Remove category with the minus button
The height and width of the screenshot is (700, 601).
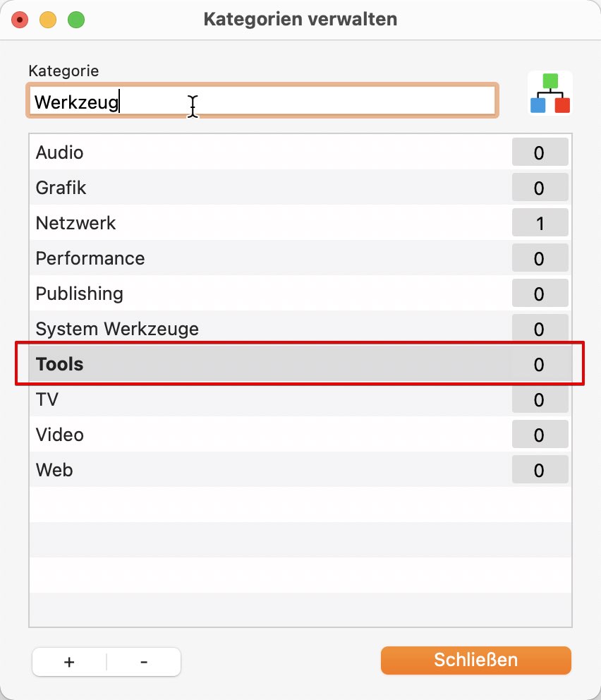[144, 662]
